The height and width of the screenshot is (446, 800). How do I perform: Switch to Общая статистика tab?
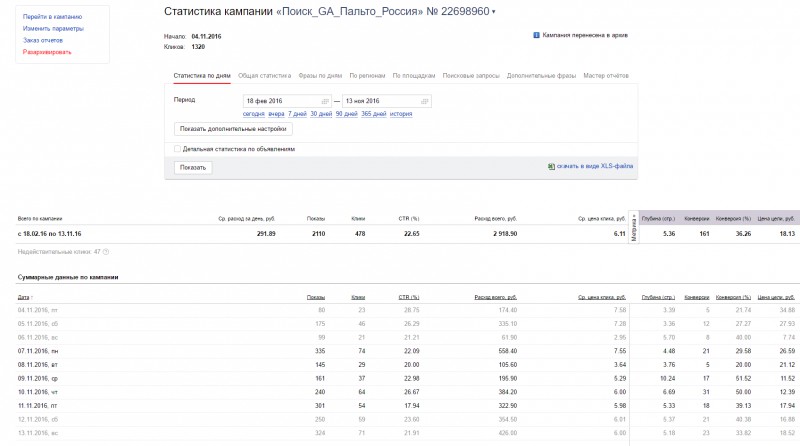(264, 75)
